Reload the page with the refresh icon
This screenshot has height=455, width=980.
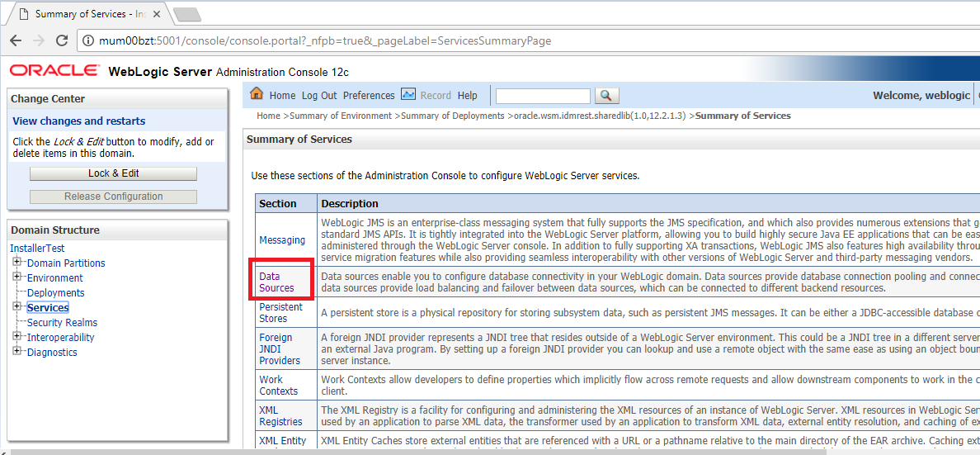pos(62,40)
